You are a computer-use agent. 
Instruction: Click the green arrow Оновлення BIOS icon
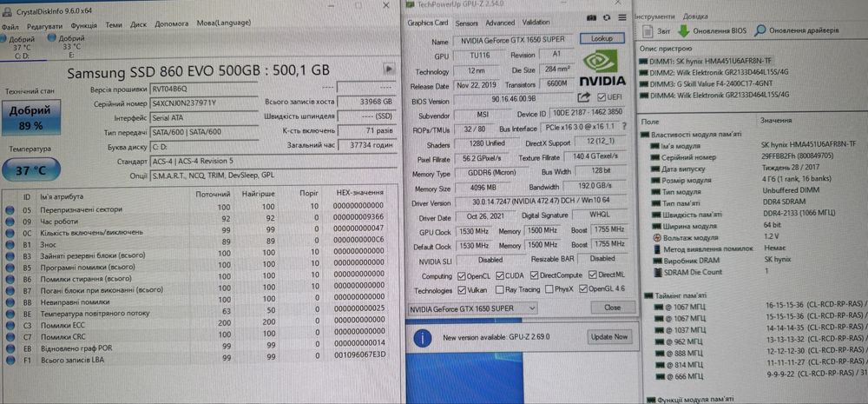point(683,30)
